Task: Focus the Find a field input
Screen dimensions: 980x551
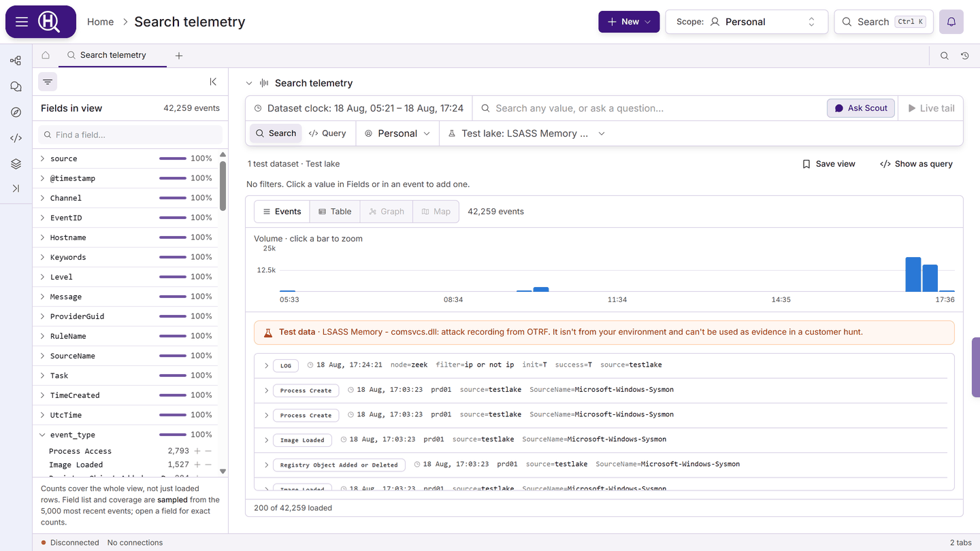Action: (129, 135)
